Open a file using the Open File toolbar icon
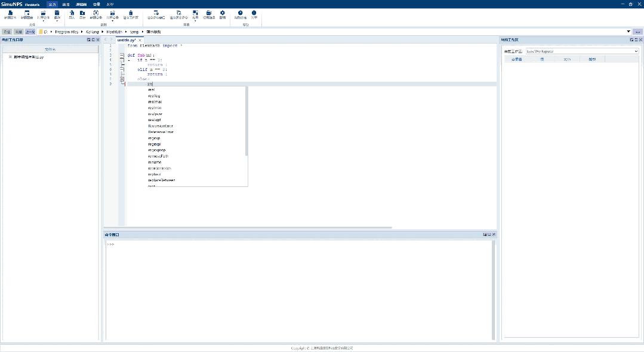Image resolution: width=644 pixels, height=352 pixels. click(x=43, y=15)
